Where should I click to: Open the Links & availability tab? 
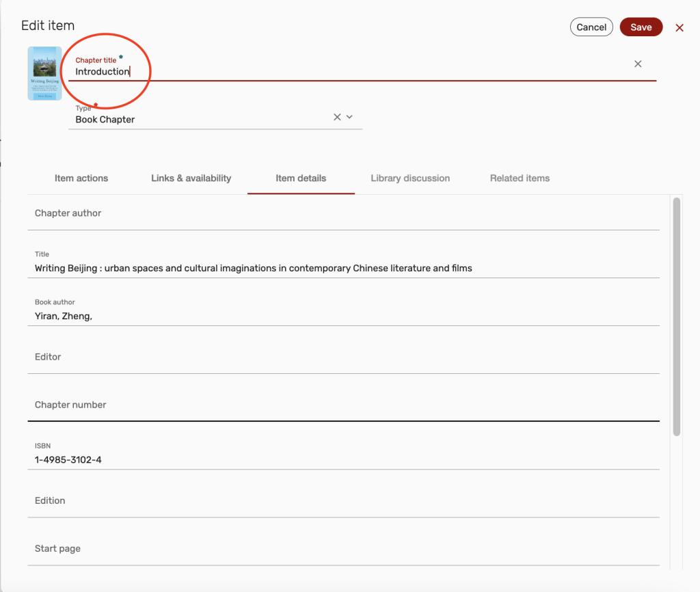point(191,178)
